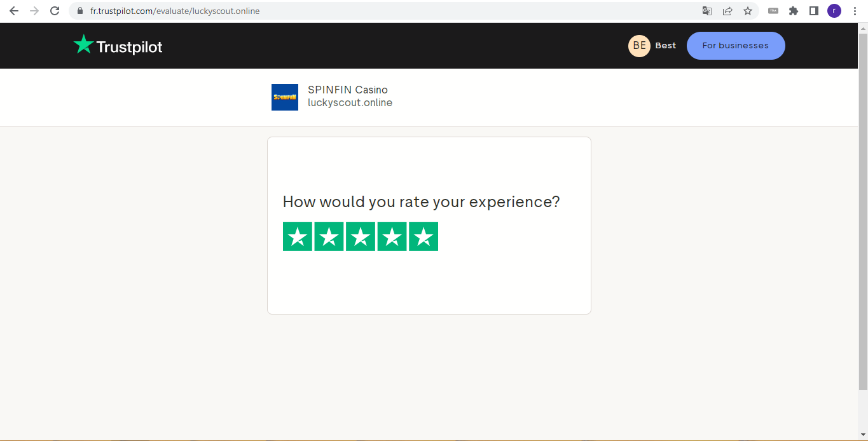The width and height of the screenshot is (868, 441).
Task: Rate the experience five stars
Action: tap(424, 236)
